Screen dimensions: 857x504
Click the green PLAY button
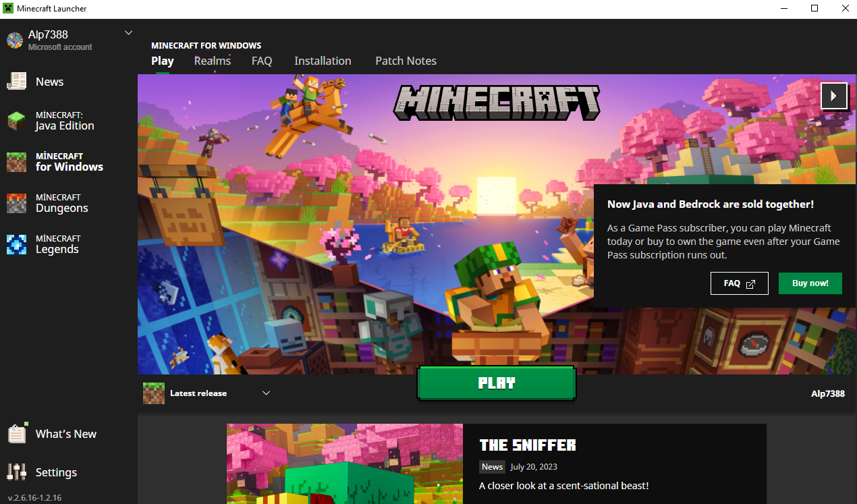(497, 383)
